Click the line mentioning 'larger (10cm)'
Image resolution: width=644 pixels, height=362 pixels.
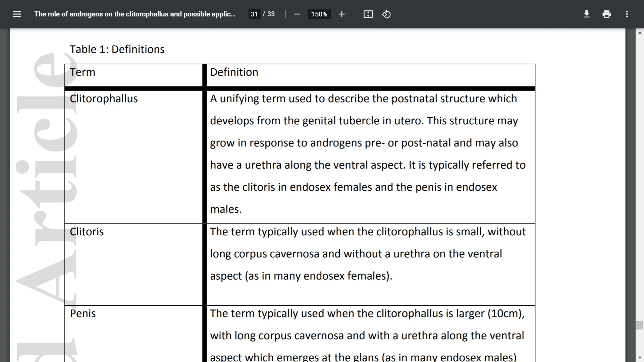pyautogui.click(x=367, y=313)
